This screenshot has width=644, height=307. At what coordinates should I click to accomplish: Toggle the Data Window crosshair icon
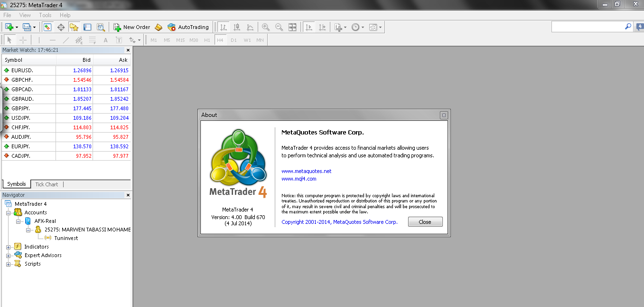[x=61, y=27]
